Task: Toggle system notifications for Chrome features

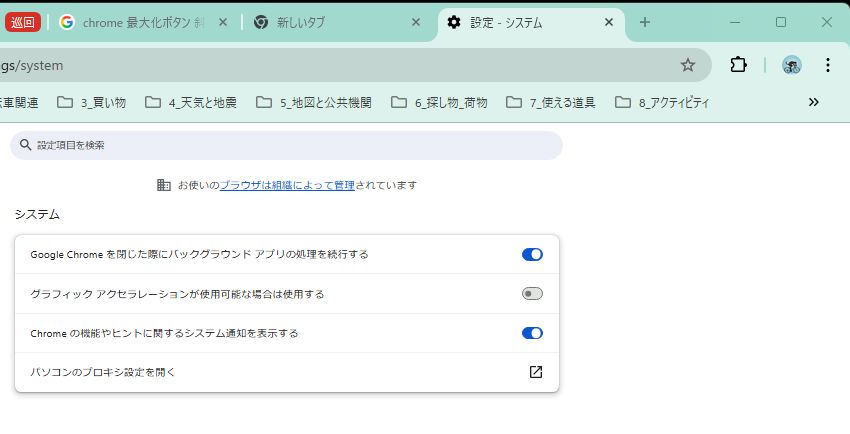Action: [x=532, y=333]
